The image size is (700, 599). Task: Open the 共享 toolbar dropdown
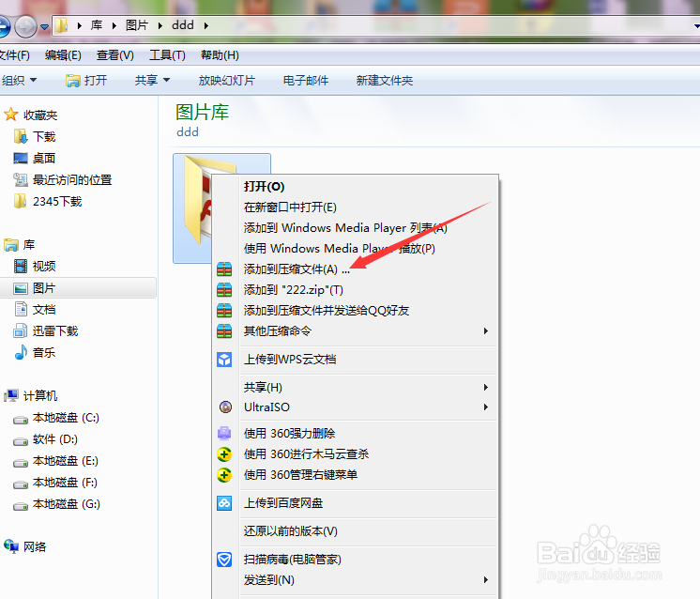[x=152, y=81]
